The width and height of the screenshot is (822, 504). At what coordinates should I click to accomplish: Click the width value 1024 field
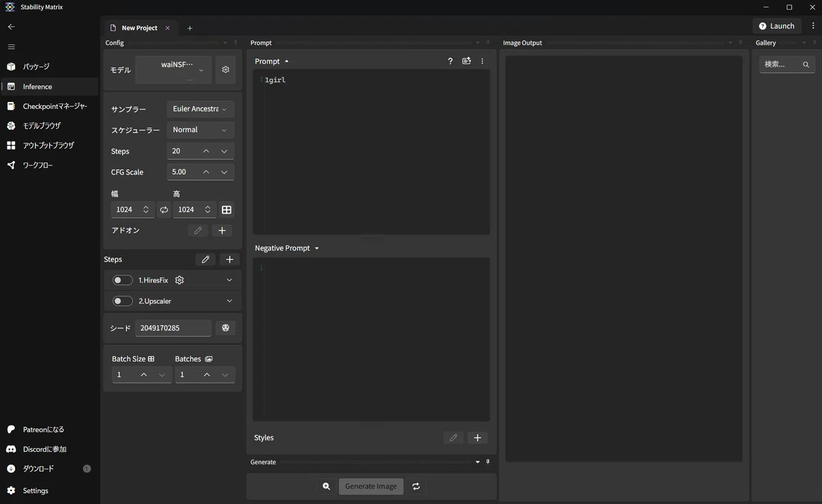click(133, 210)
